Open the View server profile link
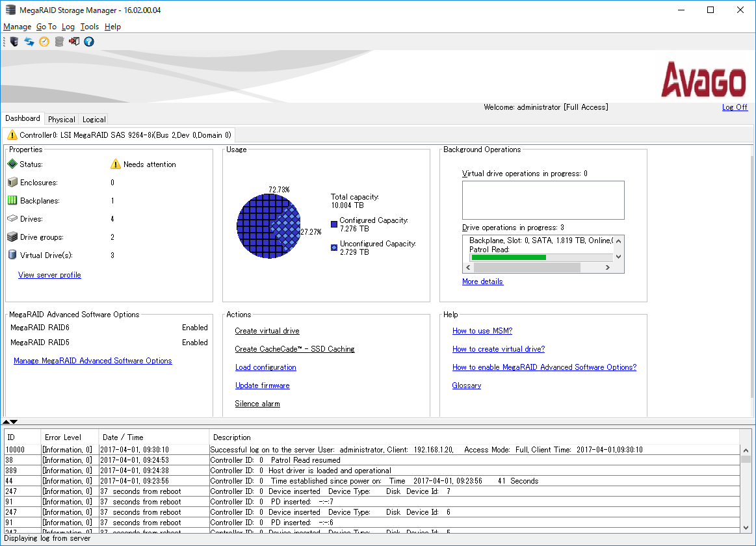 (x=49, y=275)
